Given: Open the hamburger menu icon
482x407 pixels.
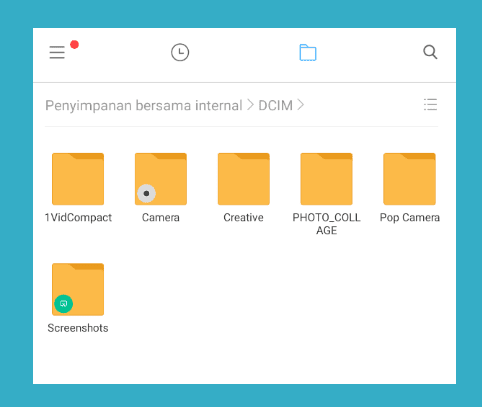Looking at the screenshot, I should click(x=57, y=53).
